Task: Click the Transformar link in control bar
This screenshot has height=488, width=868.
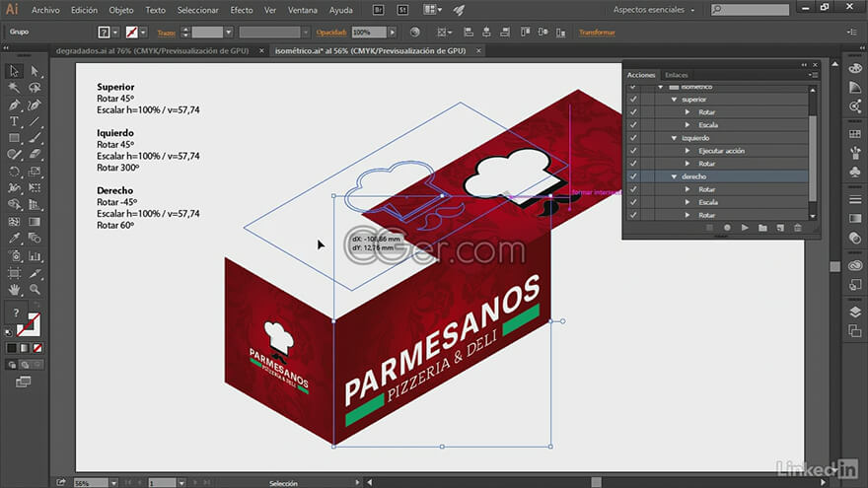Action: (x=597, y=33)
